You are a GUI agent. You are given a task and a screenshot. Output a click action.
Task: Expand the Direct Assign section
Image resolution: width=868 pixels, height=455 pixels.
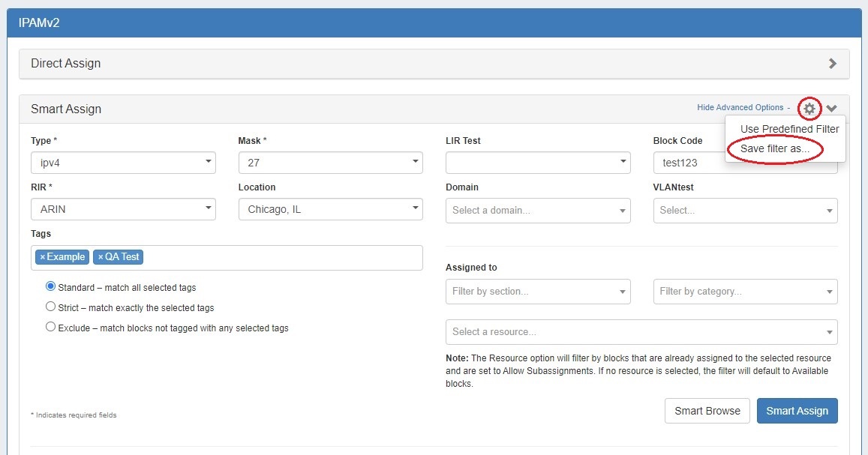(x=832, y=64)
